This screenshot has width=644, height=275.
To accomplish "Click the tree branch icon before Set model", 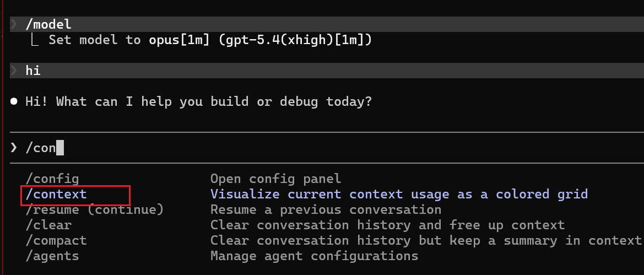I will click(35, 40).
